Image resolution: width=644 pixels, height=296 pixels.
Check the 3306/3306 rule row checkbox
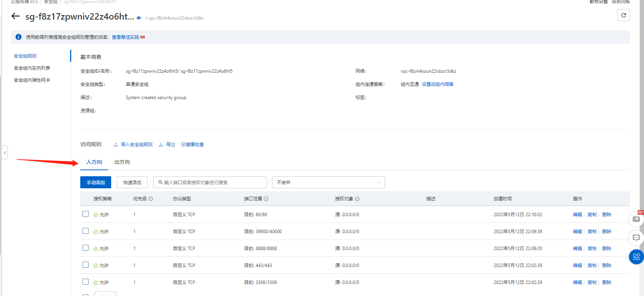86,282
